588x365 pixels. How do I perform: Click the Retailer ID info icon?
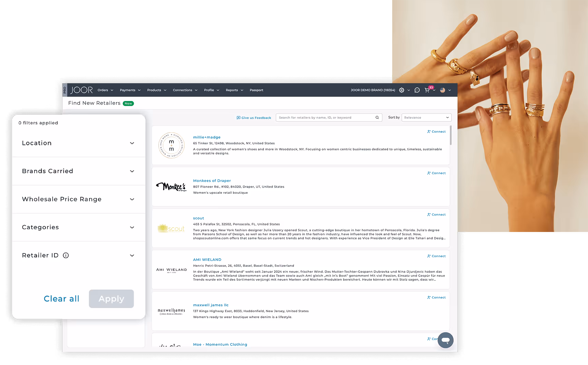click(66, 255)
